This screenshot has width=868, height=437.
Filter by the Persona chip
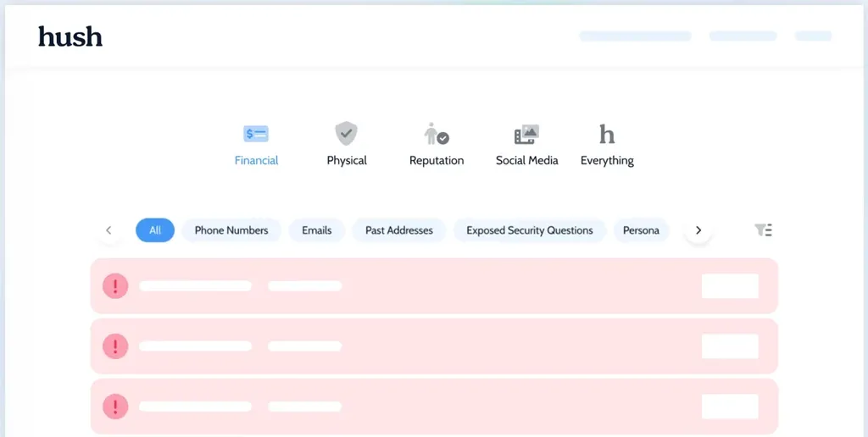[641, 230]
